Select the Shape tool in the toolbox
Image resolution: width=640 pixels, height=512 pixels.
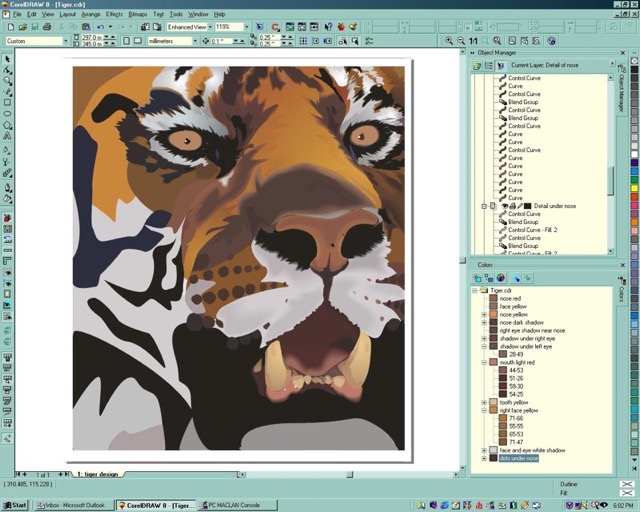[7, 70]
